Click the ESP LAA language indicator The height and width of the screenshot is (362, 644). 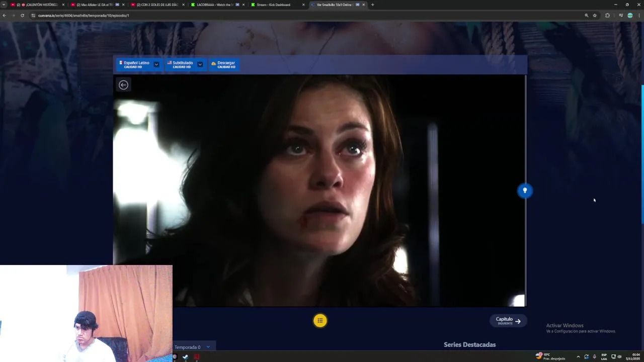click(x=604, y=357)
